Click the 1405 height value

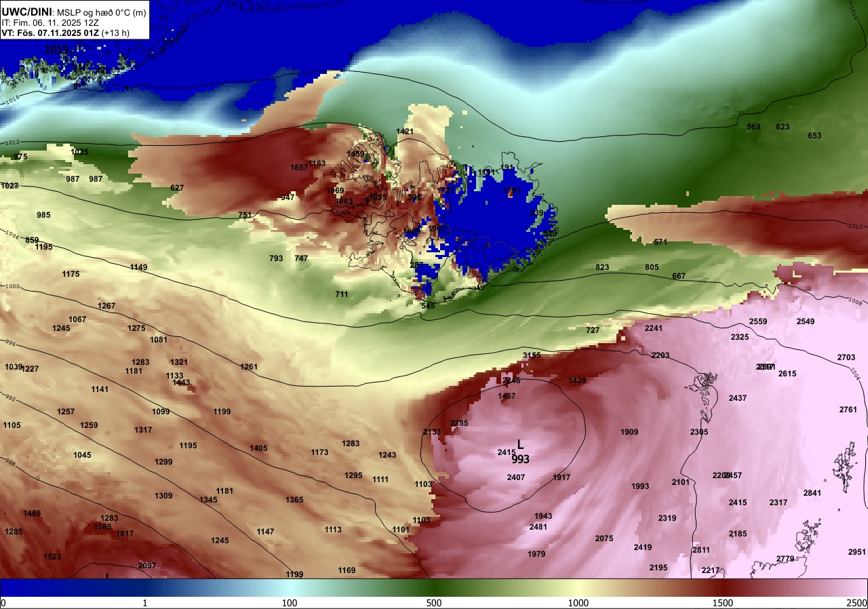pos(258,448)
